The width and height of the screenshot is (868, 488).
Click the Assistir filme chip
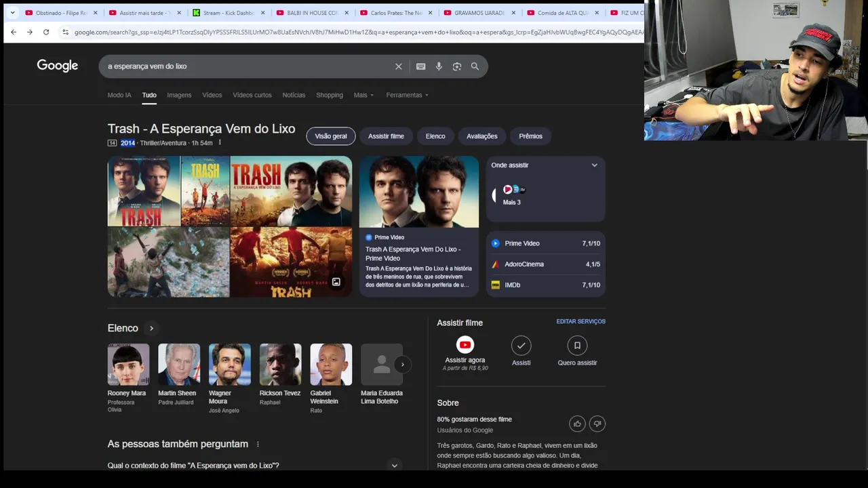[x=386, y=136]
